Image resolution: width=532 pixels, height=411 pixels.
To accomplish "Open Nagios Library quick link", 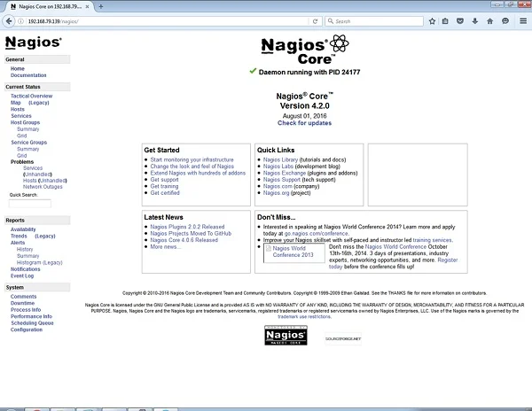I will 280,159.
